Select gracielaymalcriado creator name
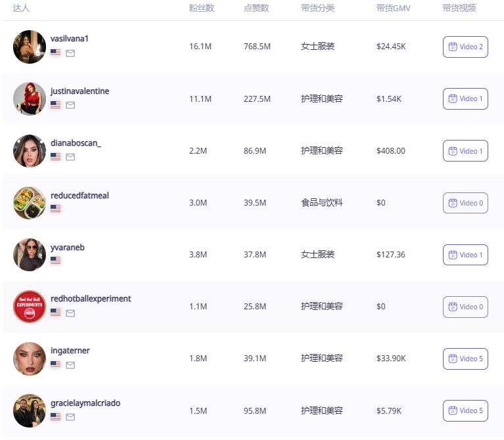The width and height of the screenshot is (504, 440). [x=85, y=403]
